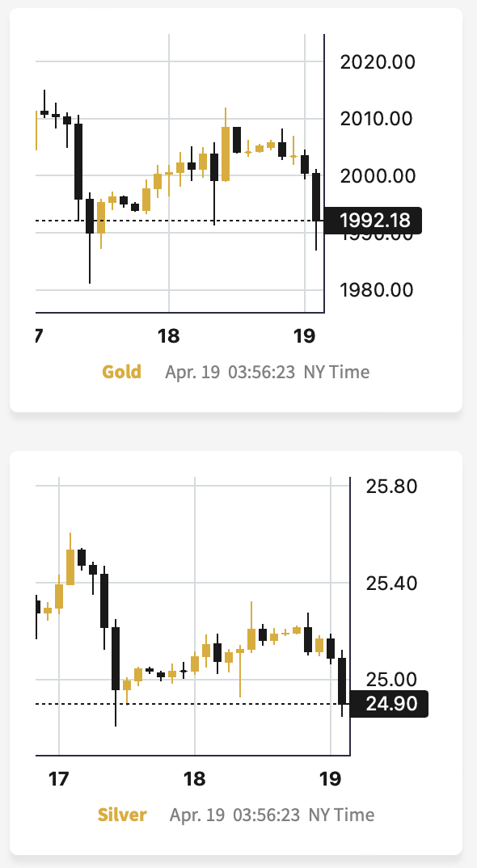Click the latest black candle on gold chart
The image size is (477, 868).
316,197
